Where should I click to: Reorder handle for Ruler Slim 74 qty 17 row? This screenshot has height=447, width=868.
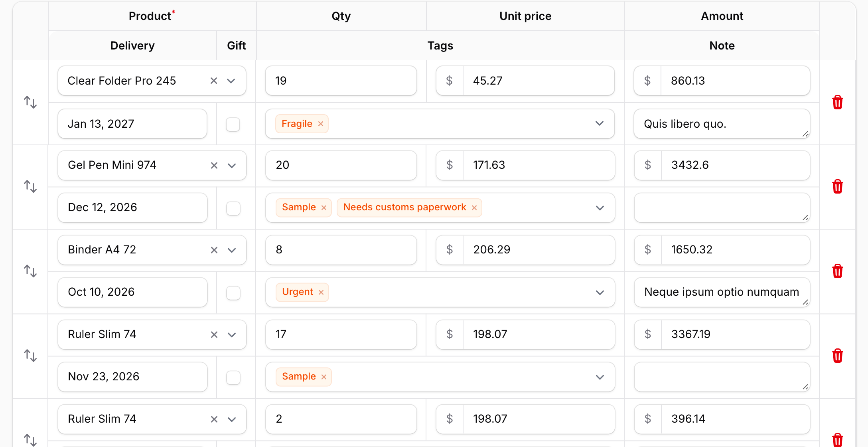point(30,356)
